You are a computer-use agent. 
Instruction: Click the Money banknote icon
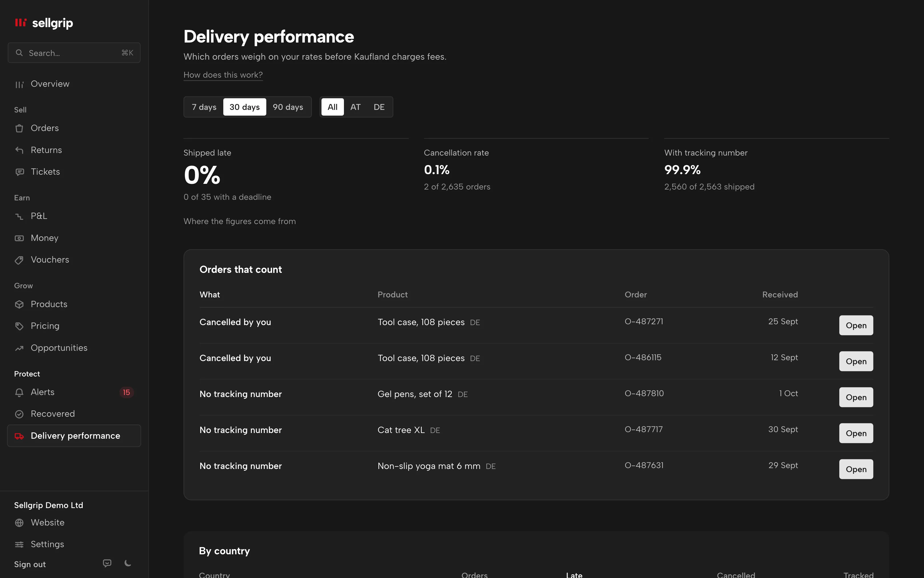coord(19,238)
